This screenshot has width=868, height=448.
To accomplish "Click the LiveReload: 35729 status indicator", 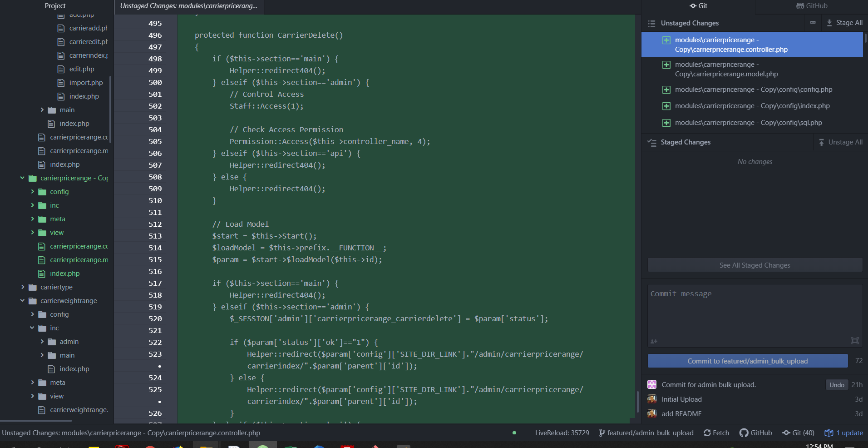I will pos(562,433).
